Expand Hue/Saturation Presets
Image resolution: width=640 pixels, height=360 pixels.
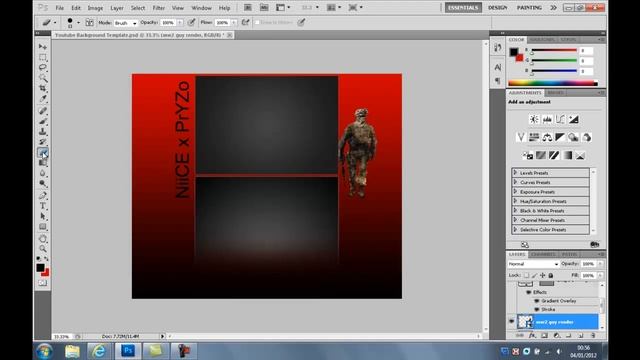coord(515,201)
